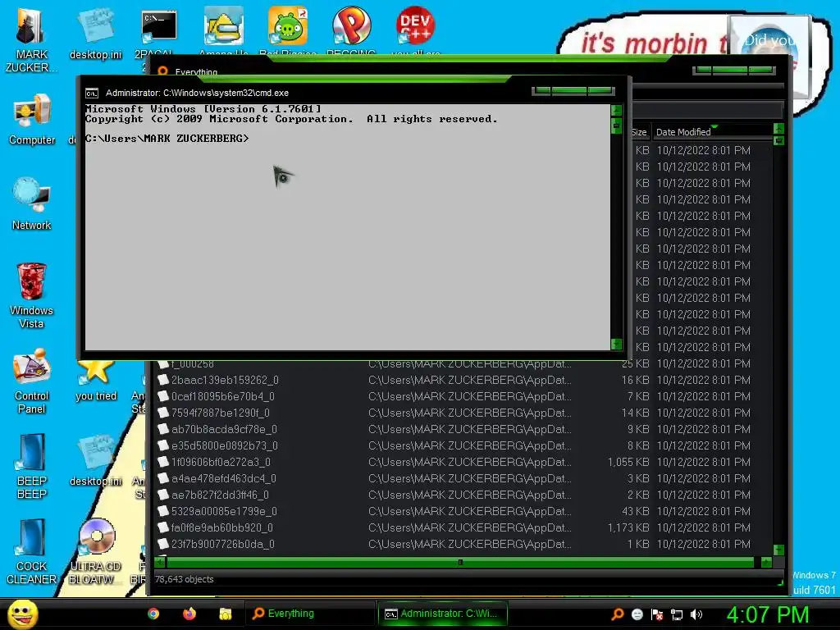
Task: Click Everything horizontal scrollbar right arrow
Action: click(766, 562)
